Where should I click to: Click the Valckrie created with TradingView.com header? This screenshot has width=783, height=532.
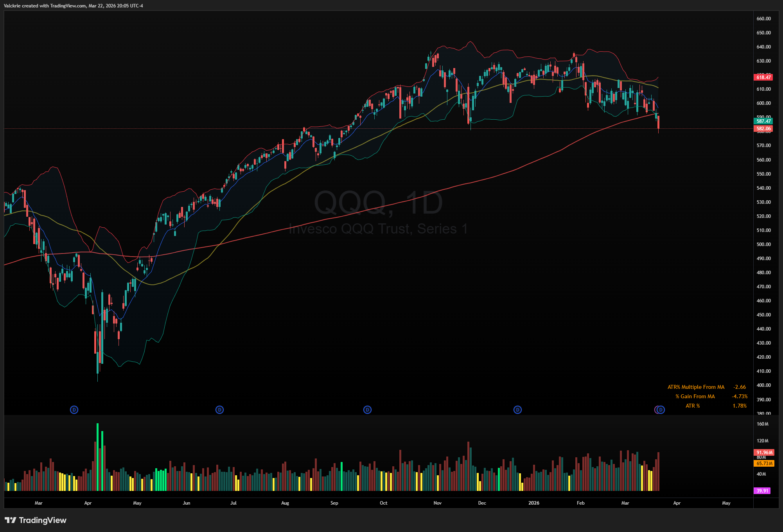pyautogui.click(x=74, y=6)
